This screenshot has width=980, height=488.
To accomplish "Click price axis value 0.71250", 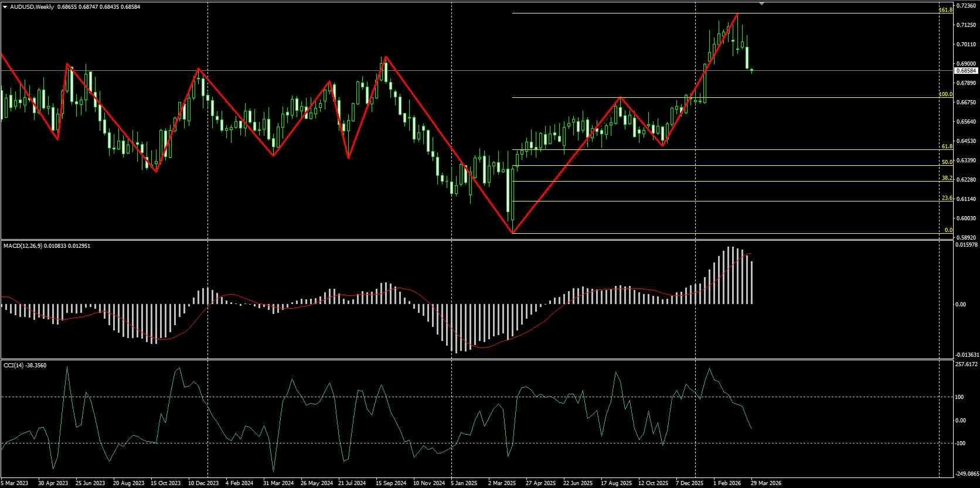I will (x=965, y=25).
